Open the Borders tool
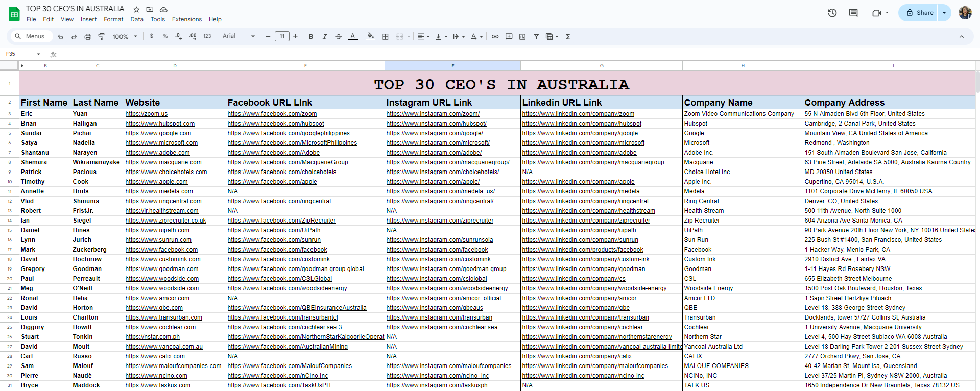The width and height of the screenshot is (980, 391). 386,37
